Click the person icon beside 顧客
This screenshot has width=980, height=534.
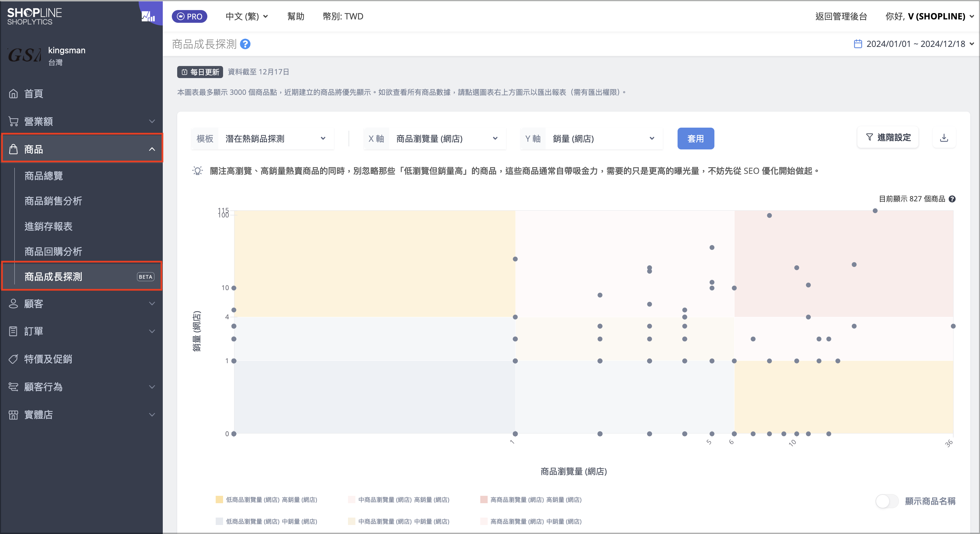click(13, 304)
